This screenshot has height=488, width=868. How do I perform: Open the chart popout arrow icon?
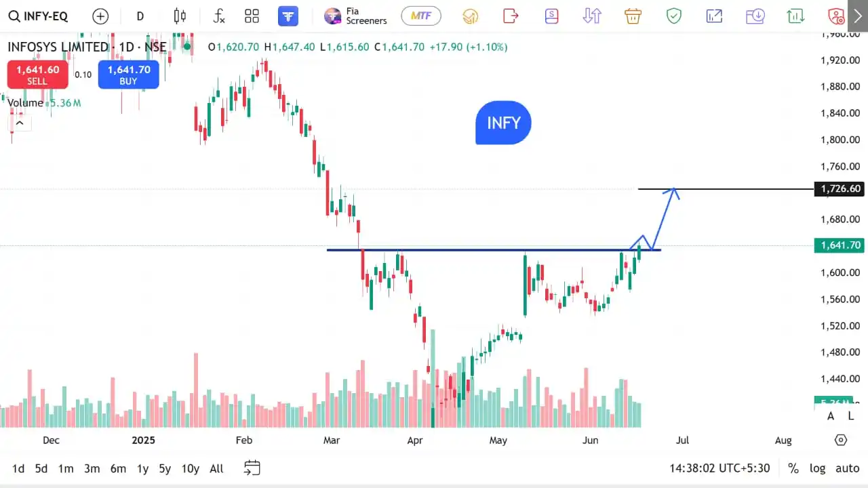point(714,16)
